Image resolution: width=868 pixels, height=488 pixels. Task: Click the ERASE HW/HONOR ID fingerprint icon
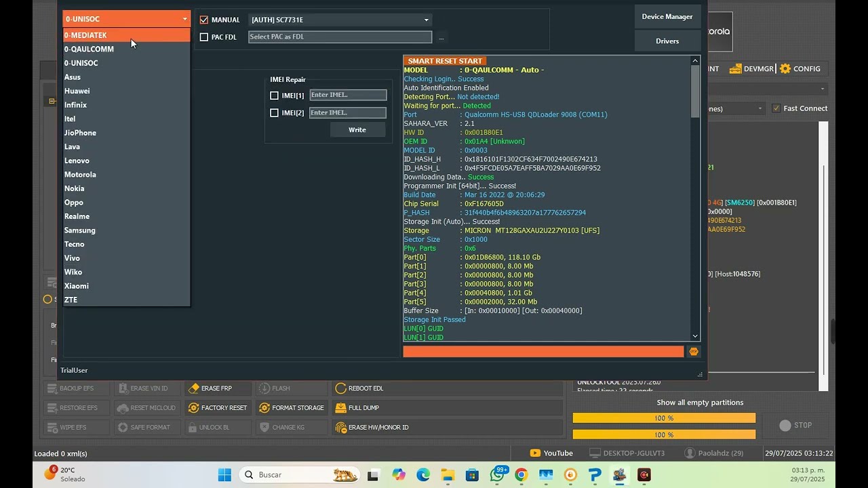[x=340, y=428]
